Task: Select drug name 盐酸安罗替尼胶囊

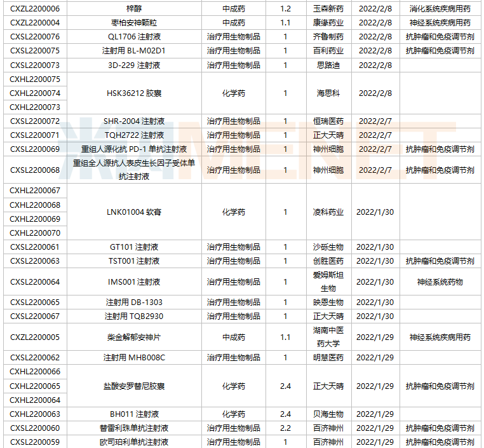Action: [x=134, y=386]
